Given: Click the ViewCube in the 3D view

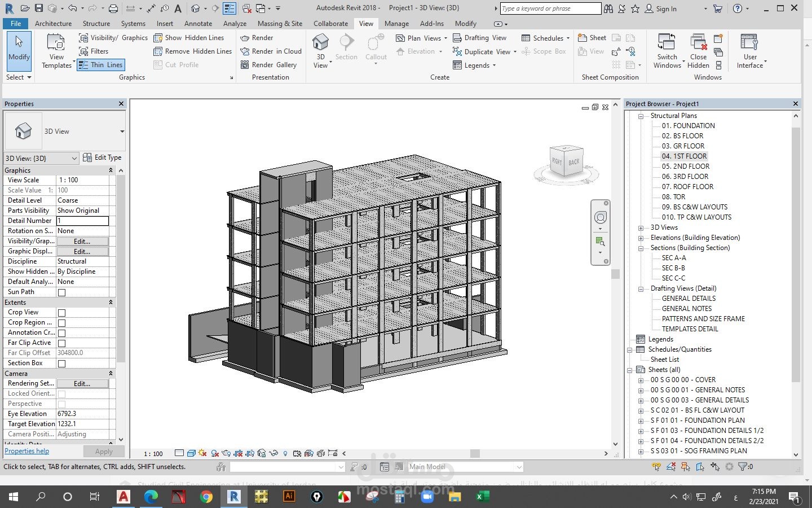Looking at the screenshot, I should 566,162.
